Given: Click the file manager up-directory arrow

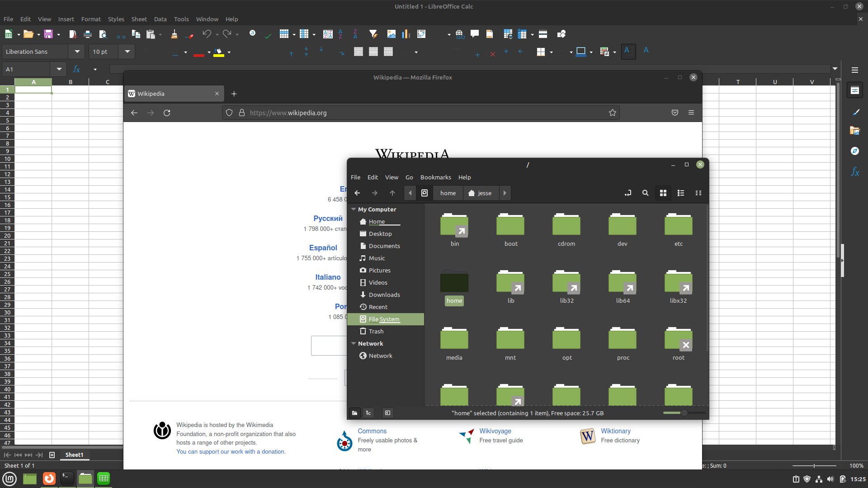Looking at the screenshot, I should 392,193.
